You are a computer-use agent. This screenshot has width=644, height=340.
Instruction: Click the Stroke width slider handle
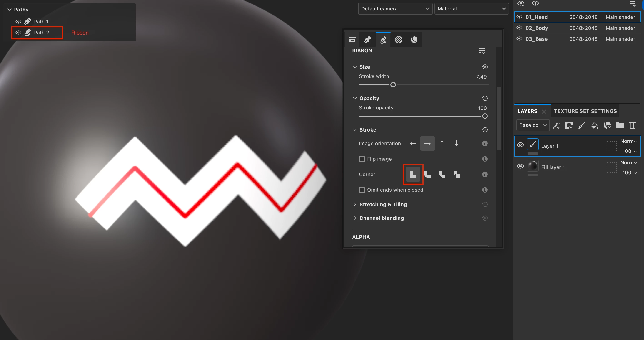coord(393,85)
